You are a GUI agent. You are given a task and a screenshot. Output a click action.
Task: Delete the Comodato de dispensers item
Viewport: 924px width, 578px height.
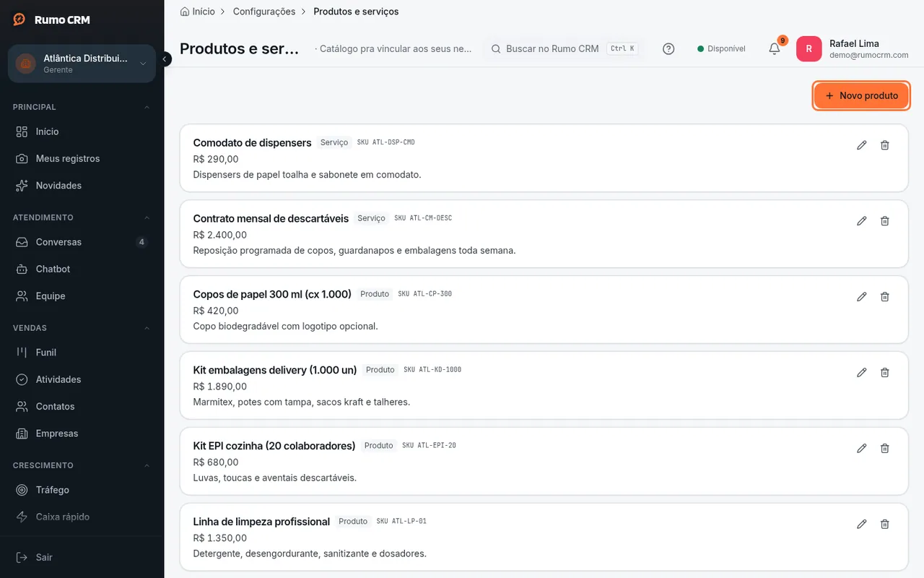tap(885, 145)
